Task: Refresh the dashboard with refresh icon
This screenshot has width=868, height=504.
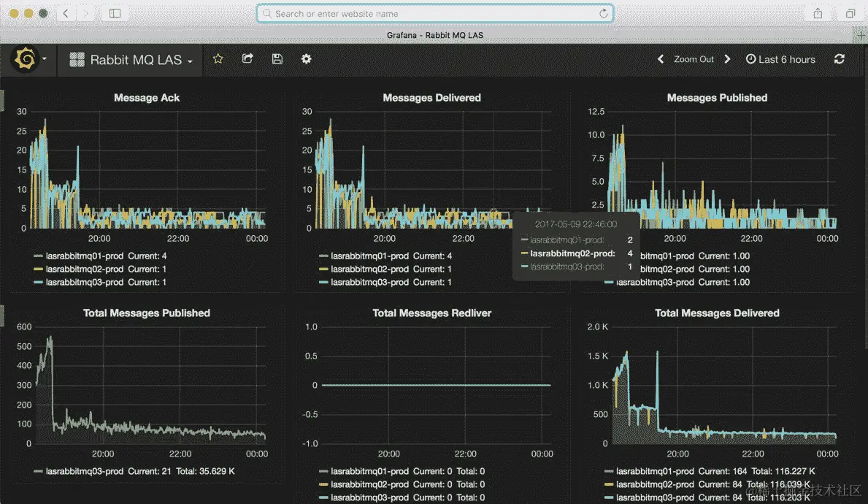Action: coord(840,58)
